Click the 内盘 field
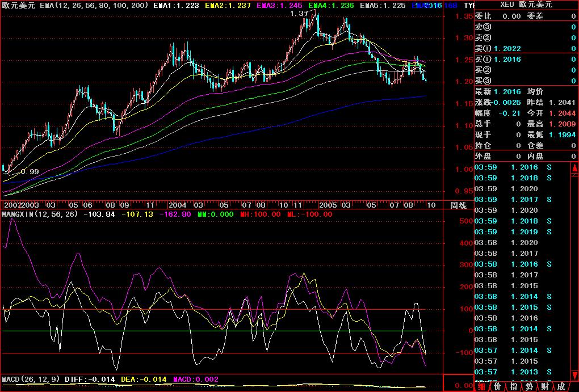 coord(551,156)
